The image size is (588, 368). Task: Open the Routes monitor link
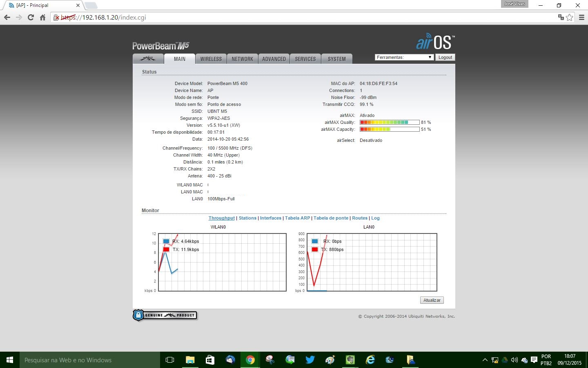click(x=360, y=218)
